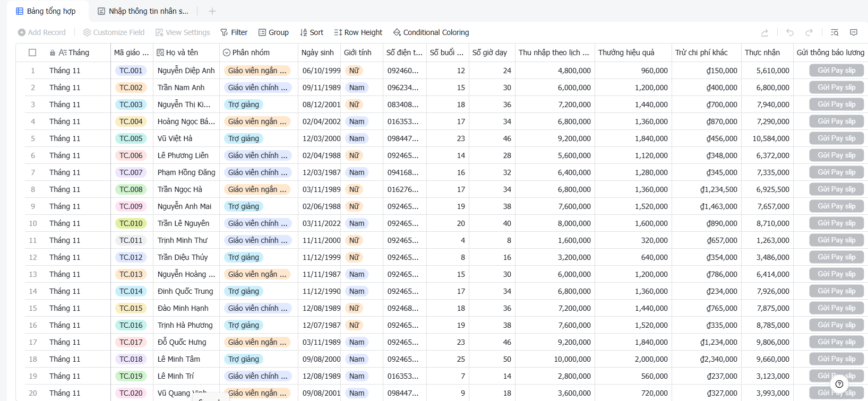868x401 pixels.
Task: Click the Giới tính column header
Action: [x=362, y=53]
